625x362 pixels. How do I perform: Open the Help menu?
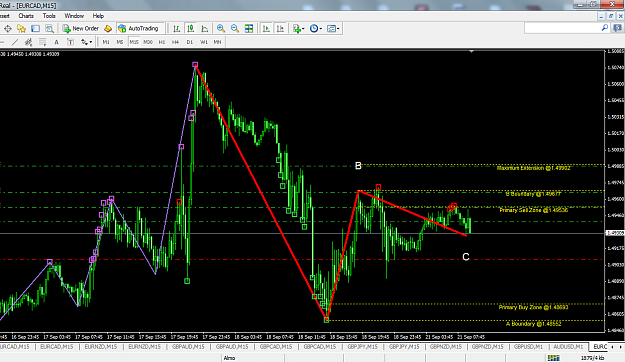point(98,16)
